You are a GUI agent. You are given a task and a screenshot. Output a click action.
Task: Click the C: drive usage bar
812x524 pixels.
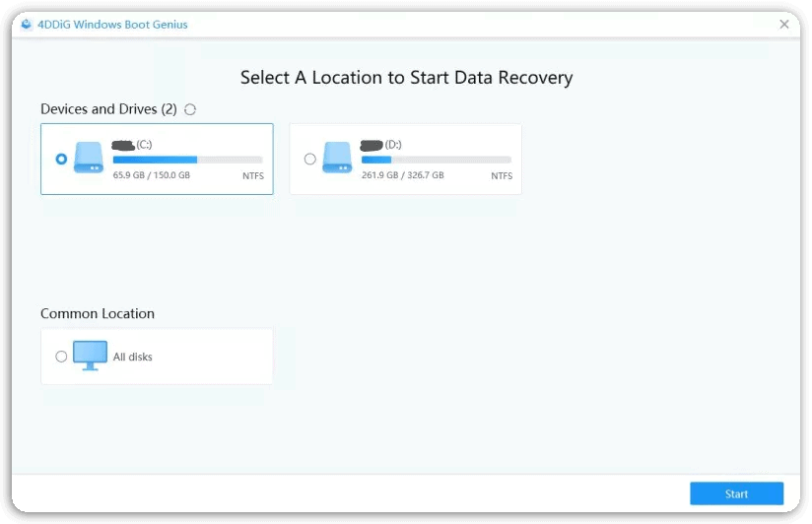point(187,160)
